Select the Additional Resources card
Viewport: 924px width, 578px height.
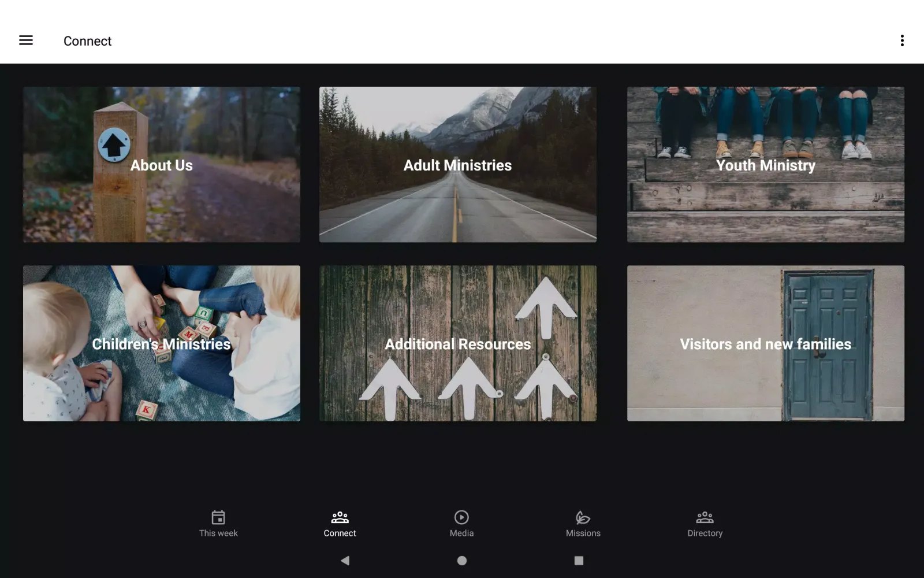458,343
